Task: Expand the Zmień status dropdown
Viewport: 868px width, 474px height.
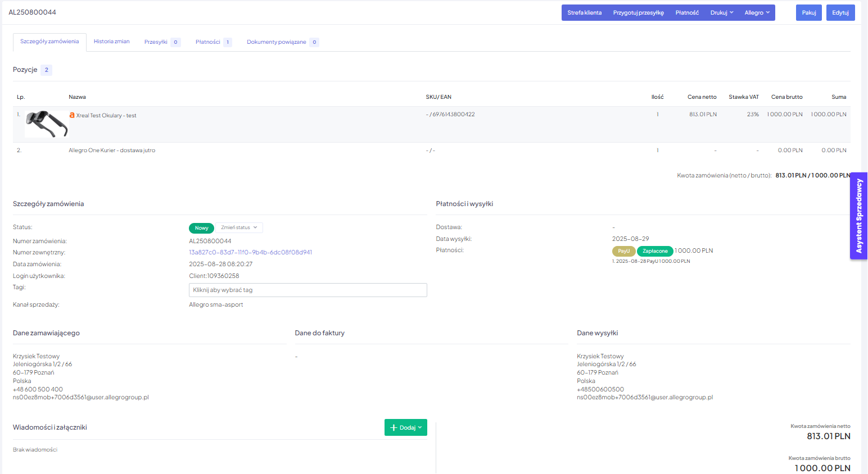Action: click(x=239, y=227)
